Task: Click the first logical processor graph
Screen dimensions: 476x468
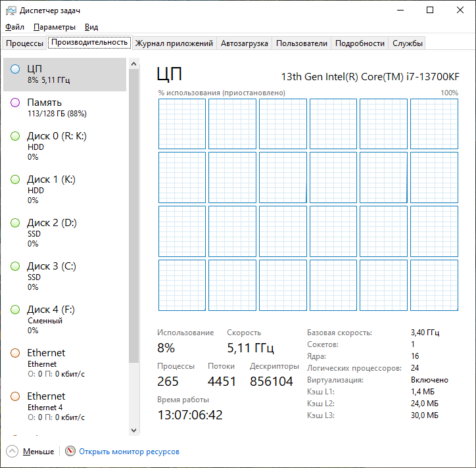Action: (182, 124)
